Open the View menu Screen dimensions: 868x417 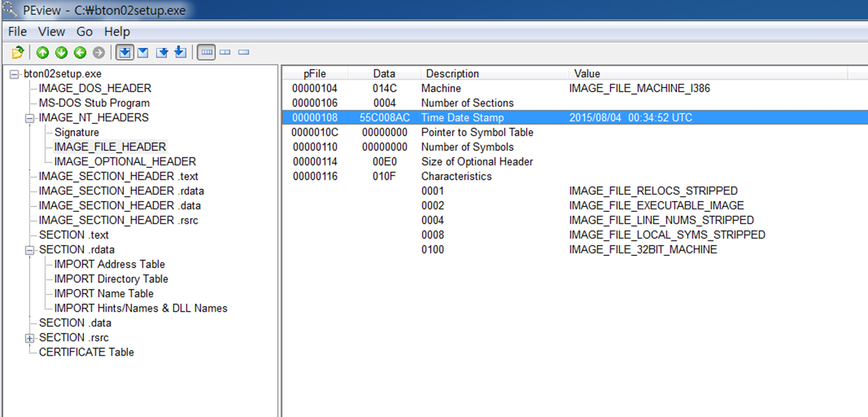pos(52,32)
